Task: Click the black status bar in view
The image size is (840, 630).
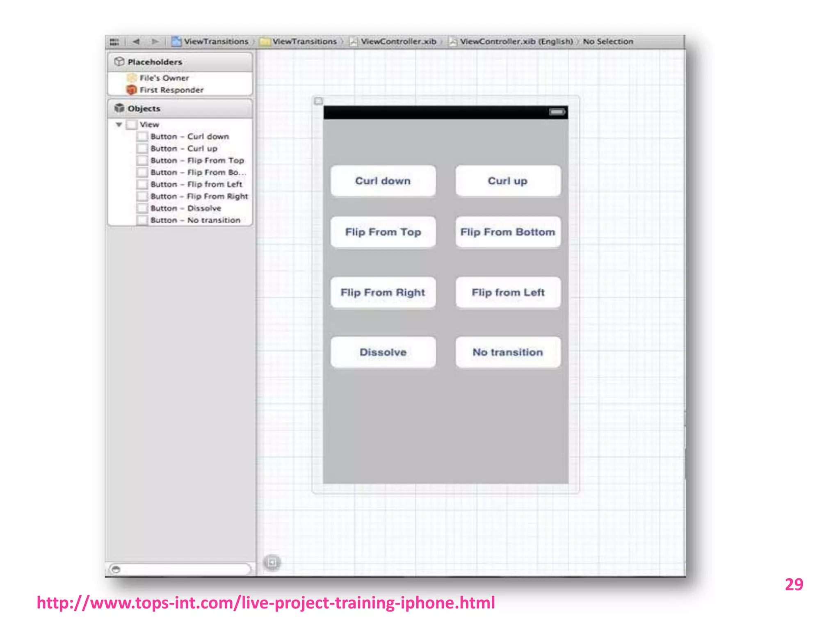Action: click(445, 112)
